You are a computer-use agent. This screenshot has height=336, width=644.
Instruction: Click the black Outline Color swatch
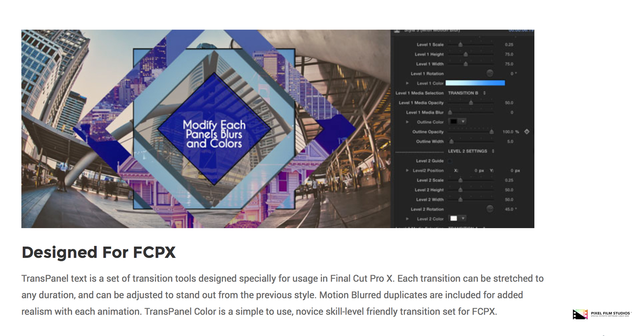[453, 122]
